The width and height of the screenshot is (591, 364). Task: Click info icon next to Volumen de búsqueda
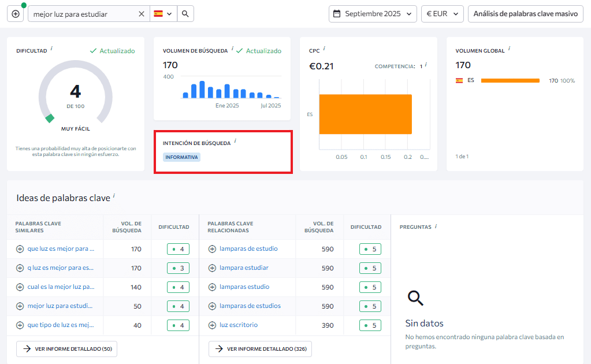pyautogui.click(x=232, y=49)
